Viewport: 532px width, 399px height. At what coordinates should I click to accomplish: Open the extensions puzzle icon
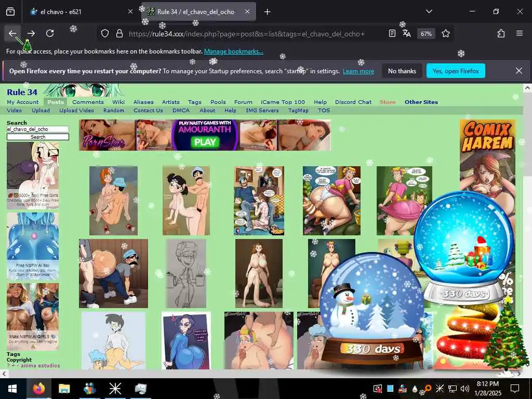501,33
